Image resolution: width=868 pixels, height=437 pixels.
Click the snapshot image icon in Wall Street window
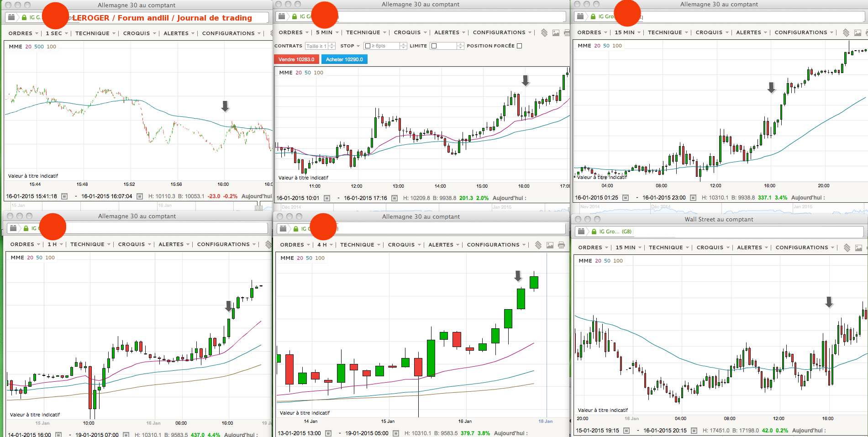tap(858, 248)
